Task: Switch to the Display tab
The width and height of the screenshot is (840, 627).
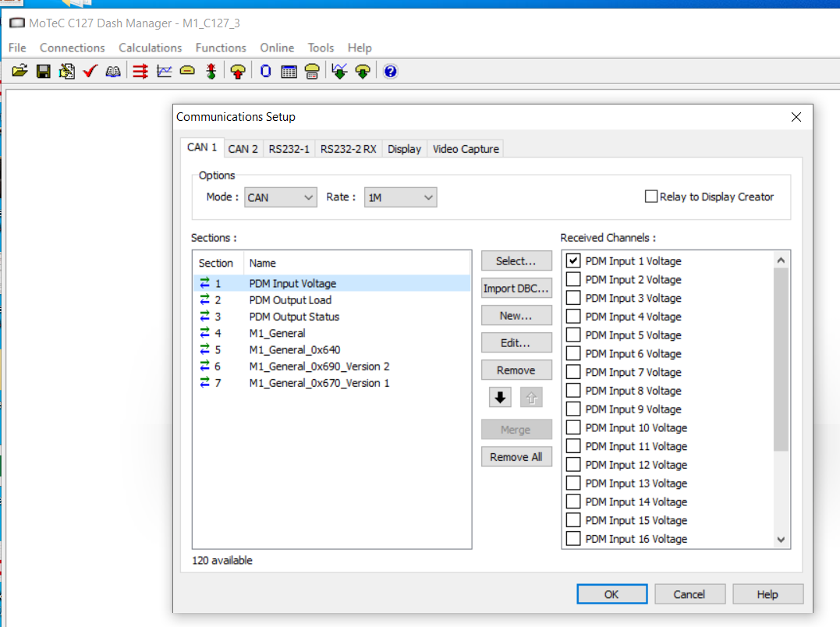Action: tap(405, 149)
